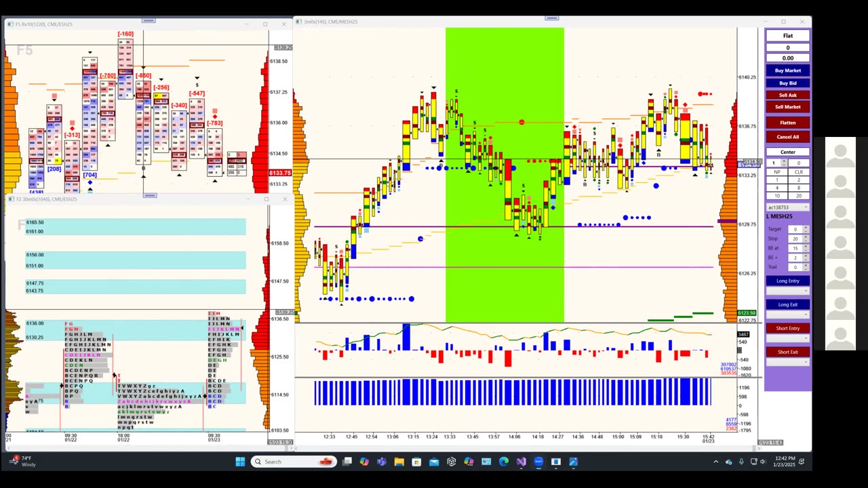Click the Short Entry button

click(787, 328)
